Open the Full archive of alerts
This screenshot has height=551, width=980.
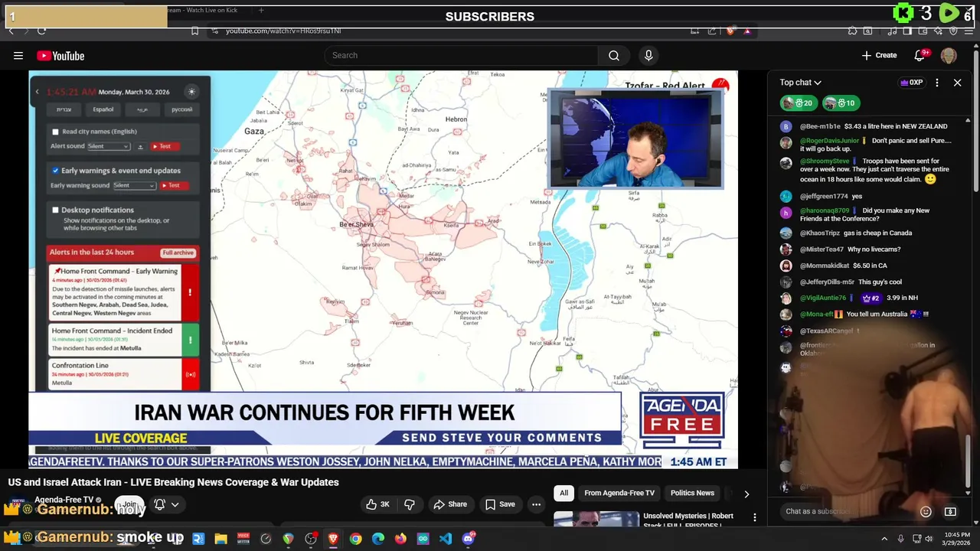point(178,253)
